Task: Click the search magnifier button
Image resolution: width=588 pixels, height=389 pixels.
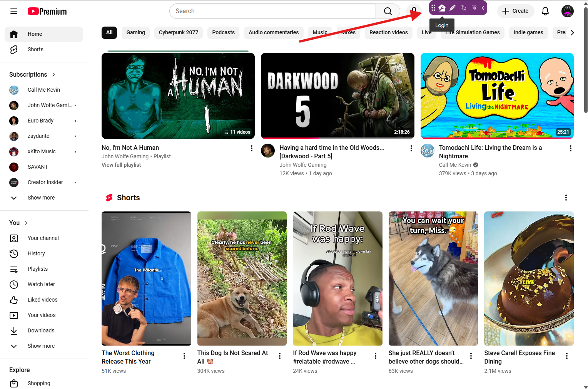Action: tap(388, 11)
